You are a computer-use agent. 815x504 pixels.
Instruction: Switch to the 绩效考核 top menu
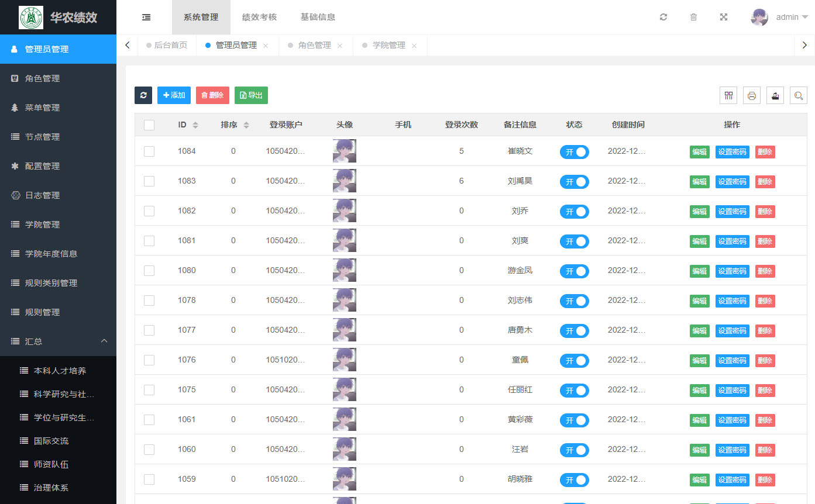point(259,18)
